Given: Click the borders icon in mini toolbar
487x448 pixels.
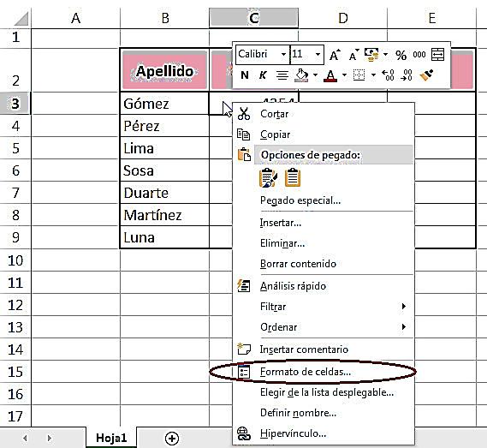Looking at the screenshot, I should point(359,75).
